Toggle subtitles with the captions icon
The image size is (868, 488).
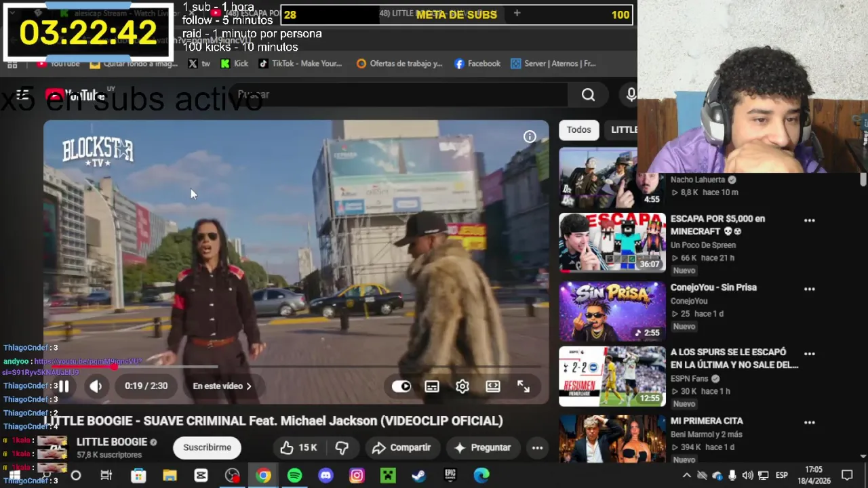pos(432,386)
